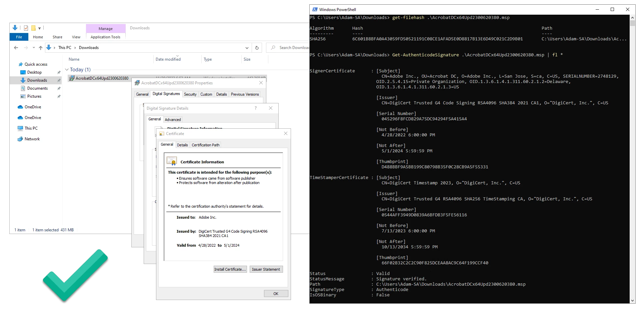Open the Details tab in Certificate dialog
The height and width of the screenshot is (316, 644).
click(182, 145)
